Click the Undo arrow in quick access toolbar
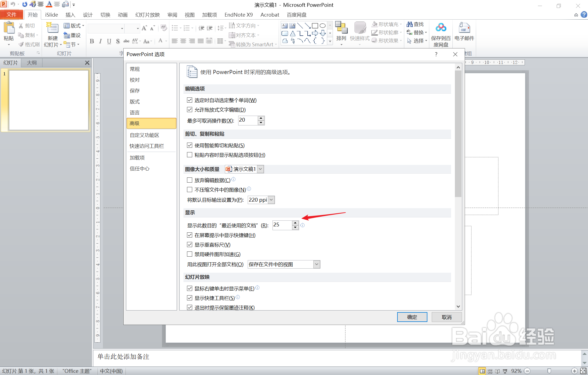 [x=13, y=4]
